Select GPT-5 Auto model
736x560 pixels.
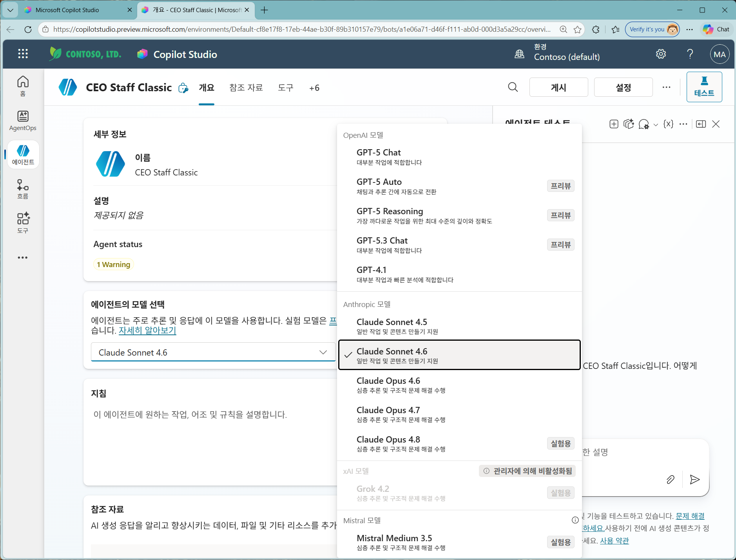click(459, 186)
